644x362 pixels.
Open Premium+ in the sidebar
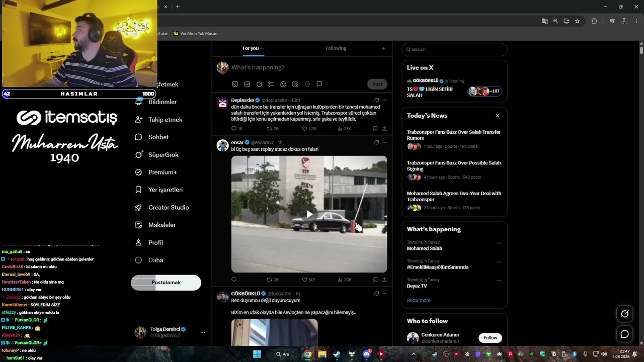pos(156,172)
